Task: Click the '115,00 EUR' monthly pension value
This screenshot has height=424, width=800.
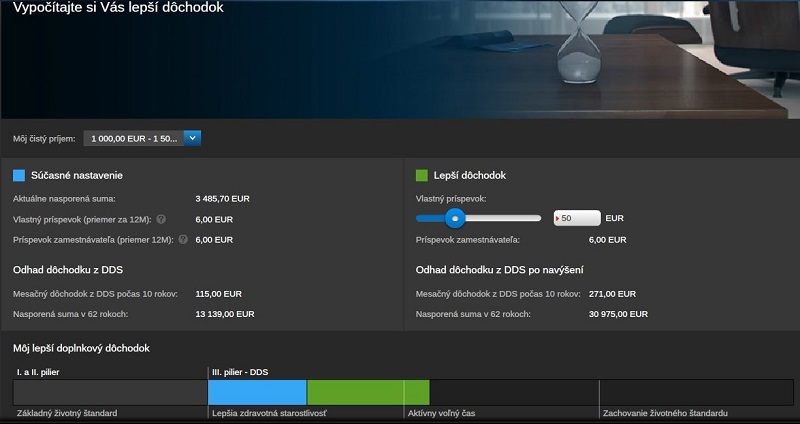Action: pos(218,294)
